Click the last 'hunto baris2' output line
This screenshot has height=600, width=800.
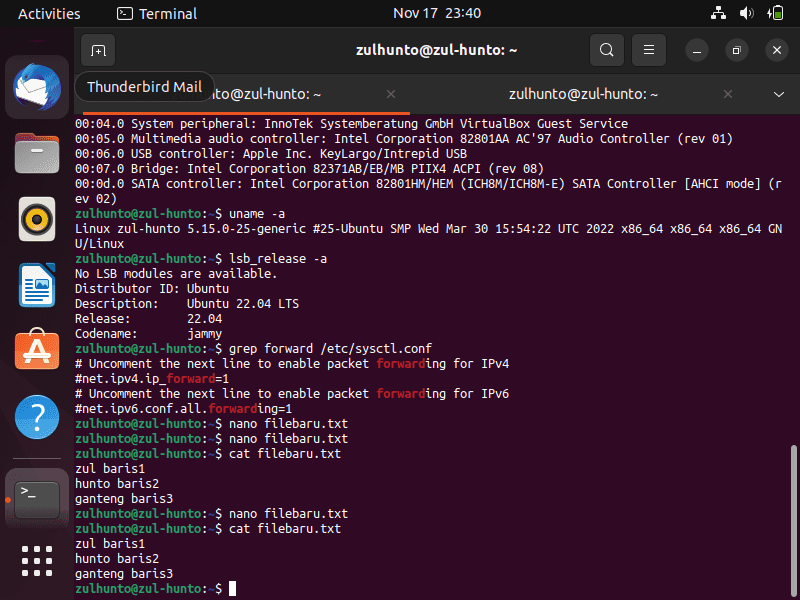(x=117, y=559)
